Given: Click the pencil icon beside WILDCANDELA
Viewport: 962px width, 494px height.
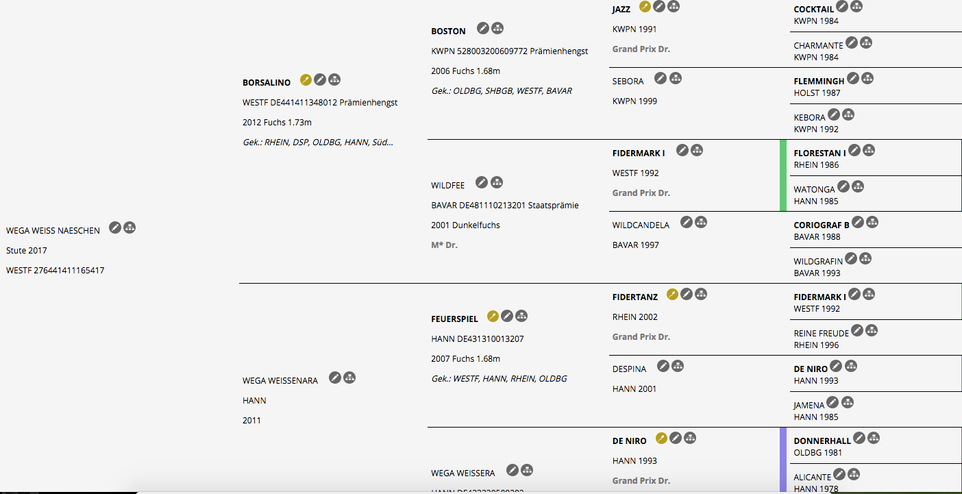Looking at the screenshot, I should (687, 222).
